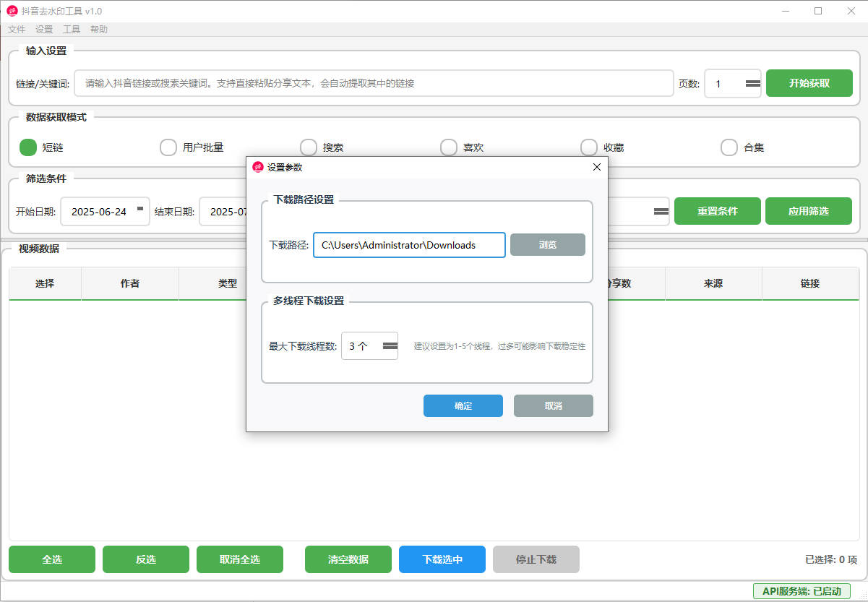
Task: Click the 停止下载 button
Action: tap(536, 559)
